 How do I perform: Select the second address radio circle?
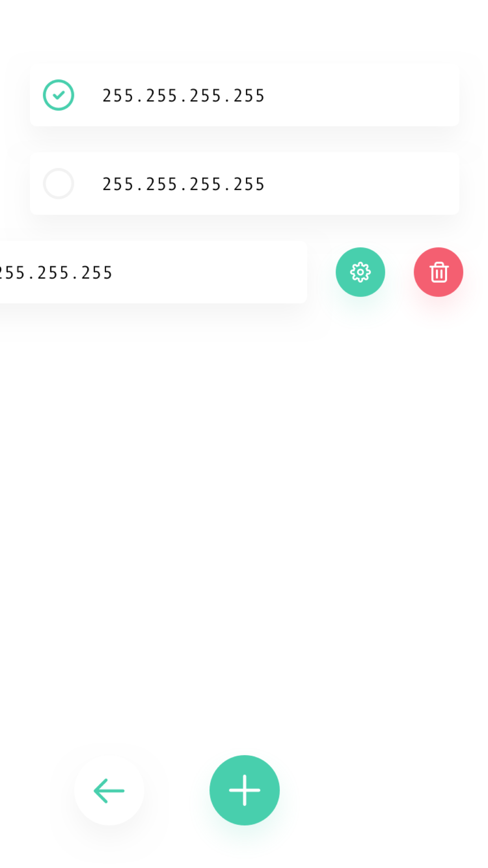59,184
